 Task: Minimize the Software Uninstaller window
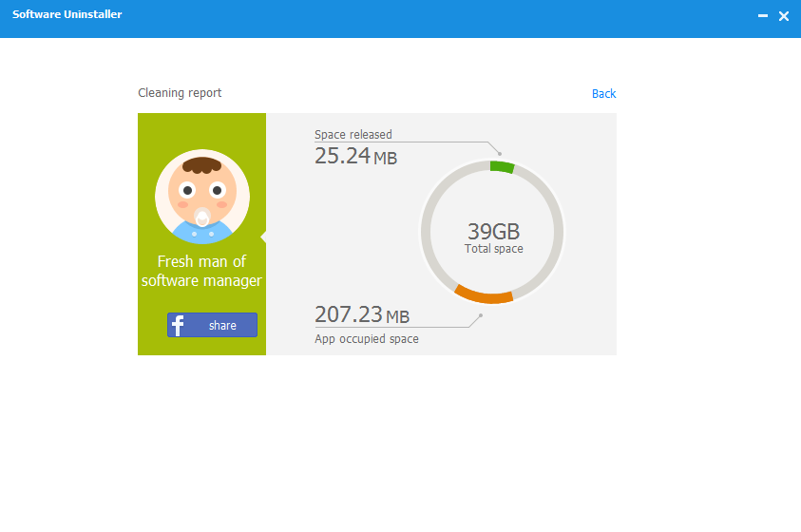coord(763,16)
